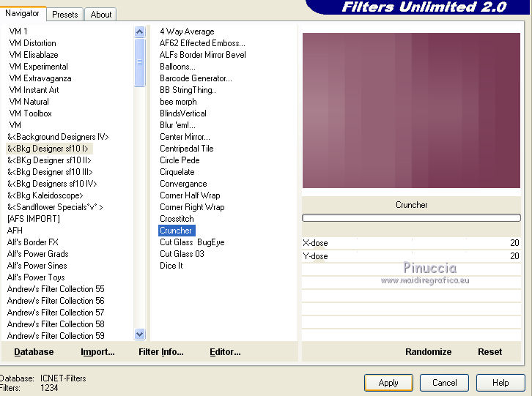532x396 pixels.
Task: Select &<Bkg Kaleidoscope> category
Action: tap(45, 195)
